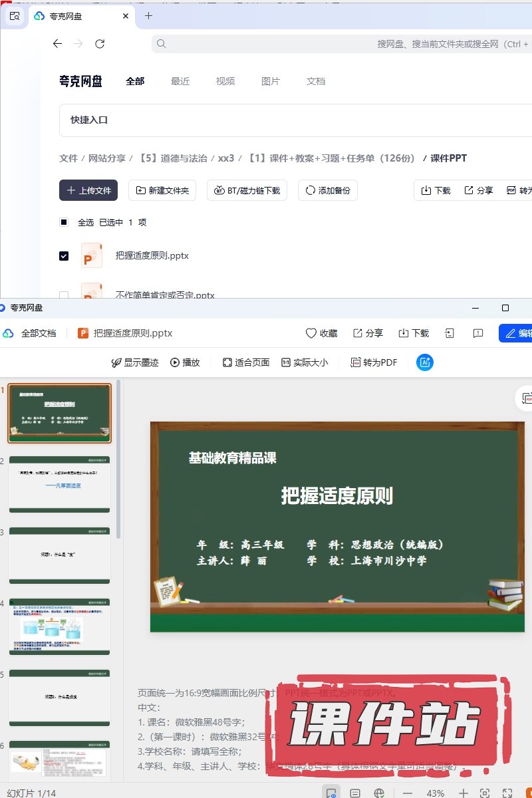Play the slideshow with 播放

click(185, 362)
